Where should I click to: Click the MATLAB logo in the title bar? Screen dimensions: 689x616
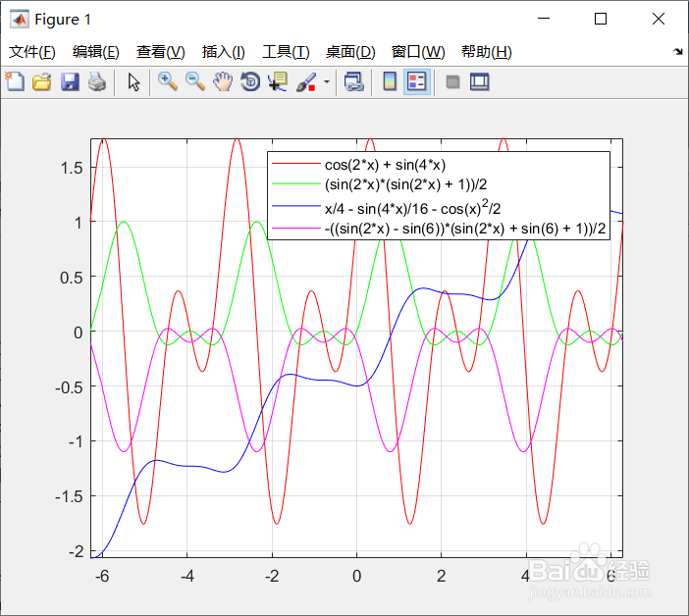coord(20,19)
